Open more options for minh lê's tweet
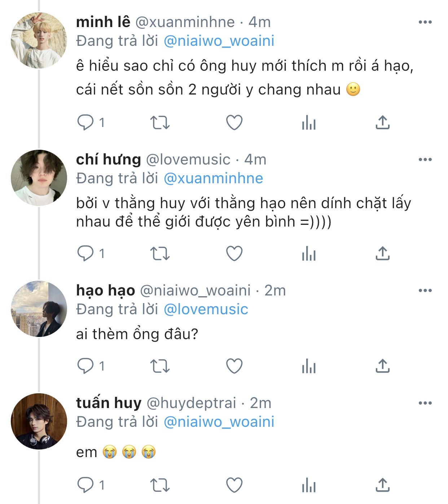448x504 pixels. [x=425, y=22]
